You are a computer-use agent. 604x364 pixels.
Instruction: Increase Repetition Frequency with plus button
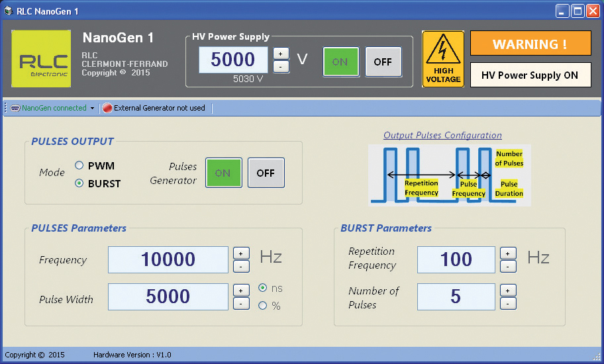[x=508, y=253]
